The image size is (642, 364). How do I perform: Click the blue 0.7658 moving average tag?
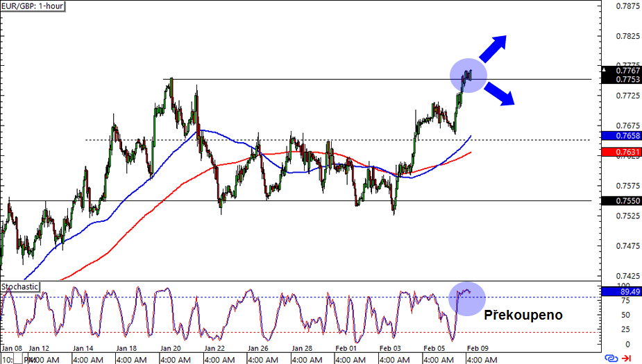tap(621, 136)
